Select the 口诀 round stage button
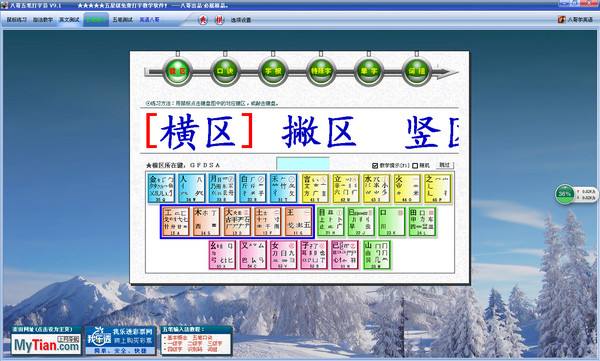Image resolution: width=600 pixels, height=361 pixels. [x=225, y=72]
